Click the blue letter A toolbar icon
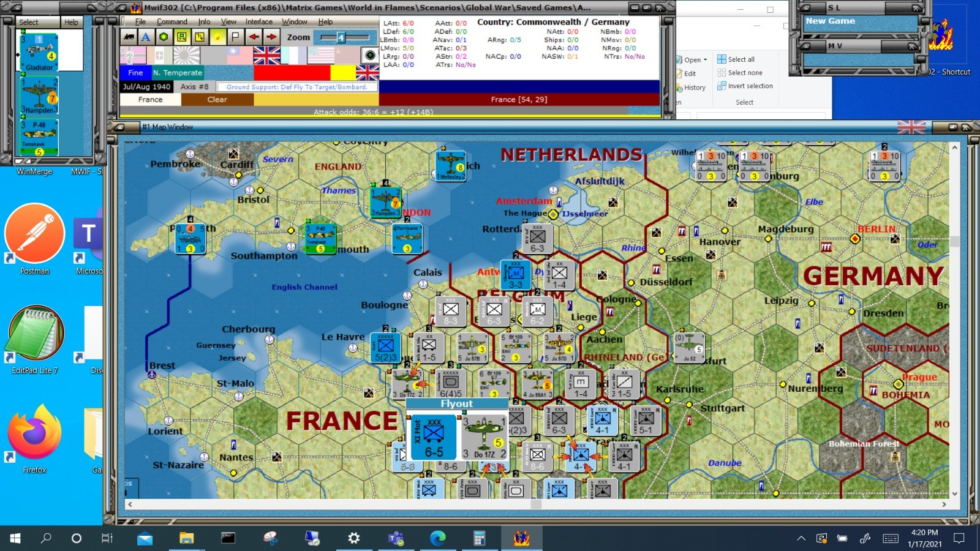This screenshot has height=551, width=980. pyautogui.click(x=146, y=37)
